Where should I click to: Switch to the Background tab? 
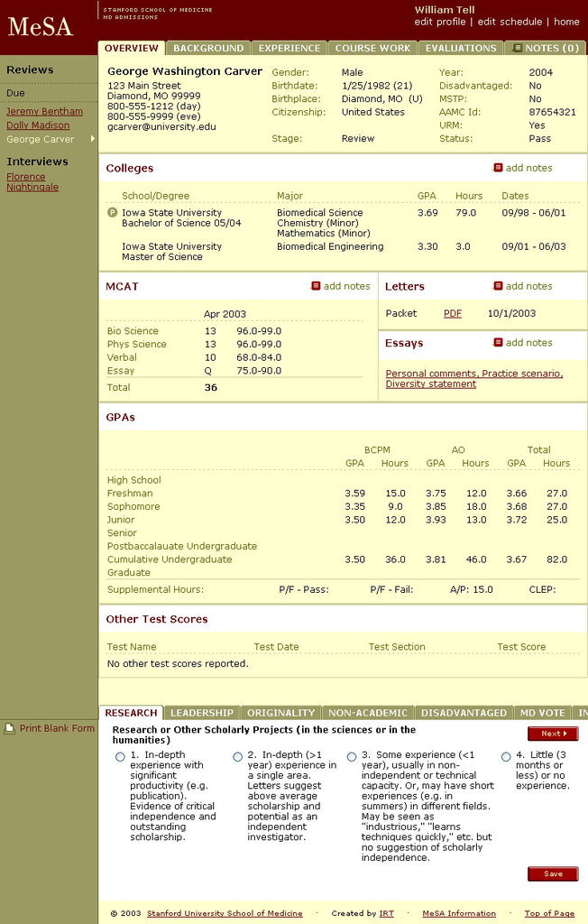coord(208,48)
